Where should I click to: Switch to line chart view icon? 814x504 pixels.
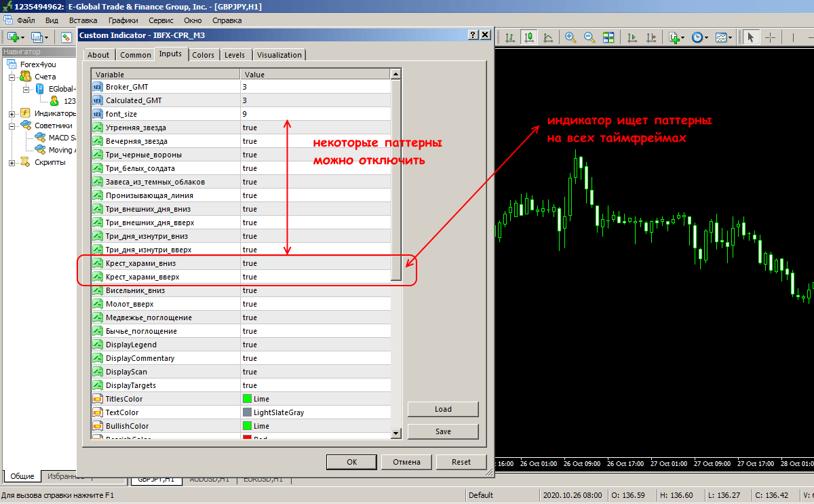pos(547,37)
